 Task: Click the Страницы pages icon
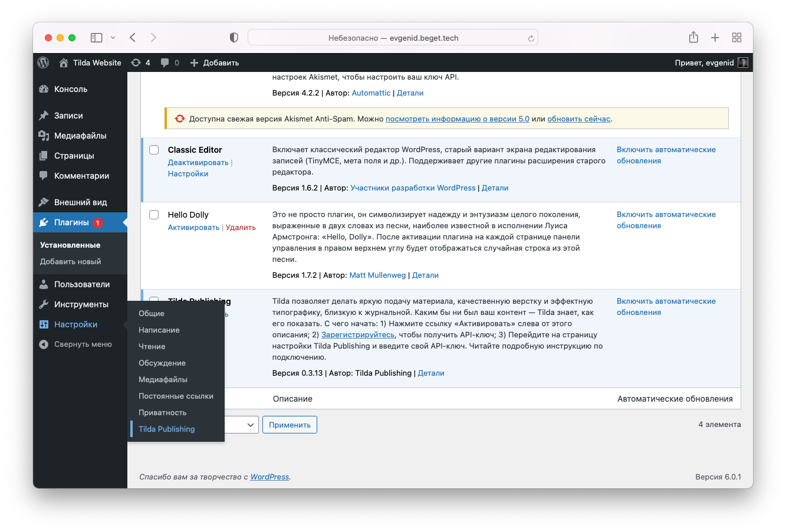click(44, 156)
